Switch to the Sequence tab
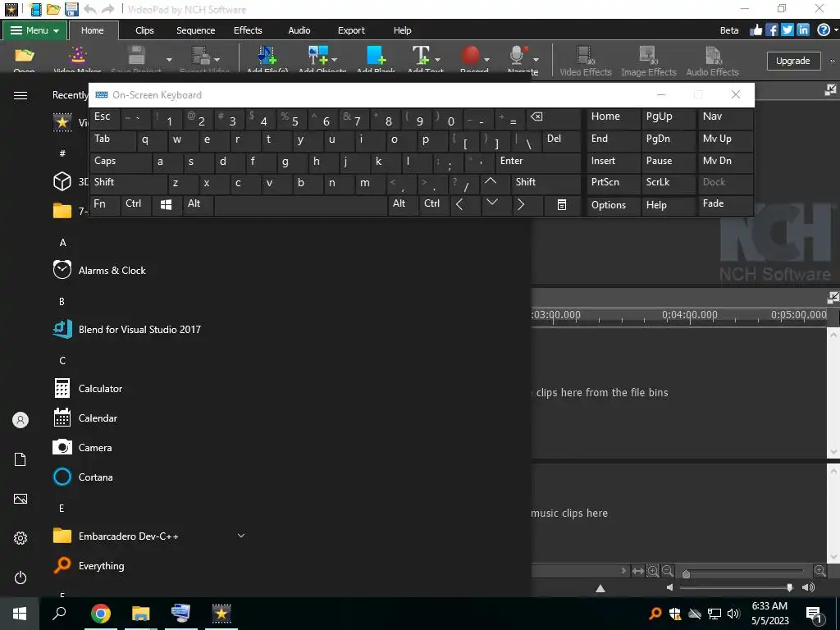 (x=195, y=30)
